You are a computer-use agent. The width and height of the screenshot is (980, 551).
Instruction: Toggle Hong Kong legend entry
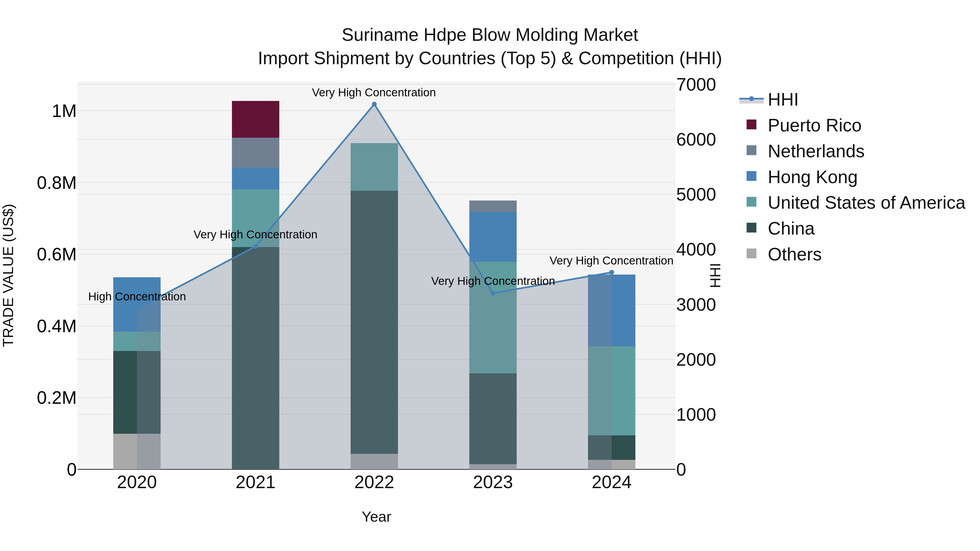pos(802,177)
